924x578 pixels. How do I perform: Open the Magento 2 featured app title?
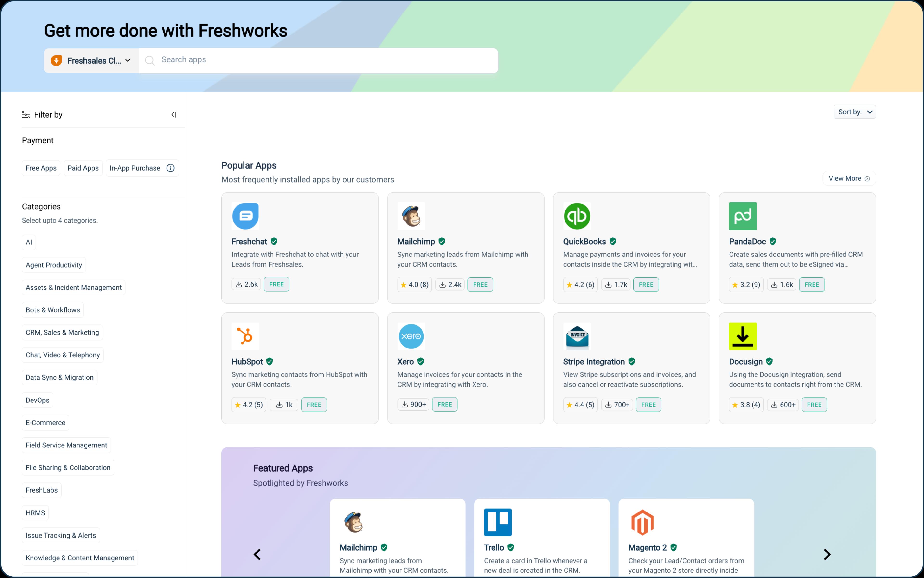pyautogui.click(x=648, y=548)
